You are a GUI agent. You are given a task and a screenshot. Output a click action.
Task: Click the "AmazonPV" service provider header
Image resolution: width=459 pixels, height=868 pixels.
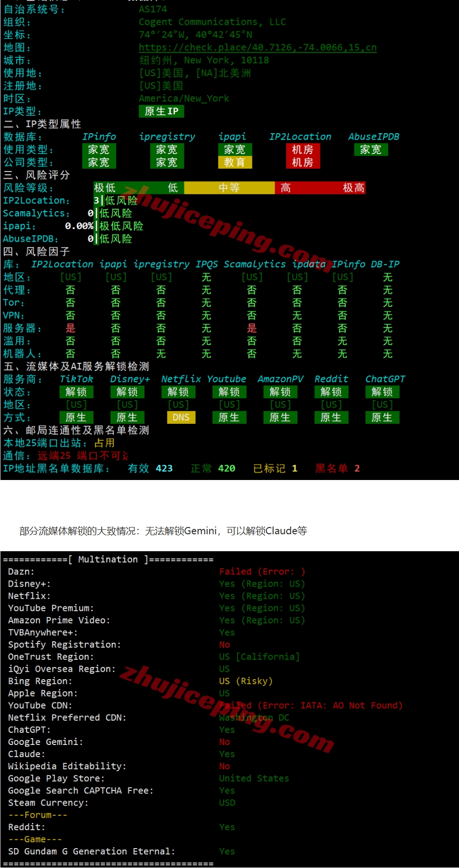tap(280, 379)
